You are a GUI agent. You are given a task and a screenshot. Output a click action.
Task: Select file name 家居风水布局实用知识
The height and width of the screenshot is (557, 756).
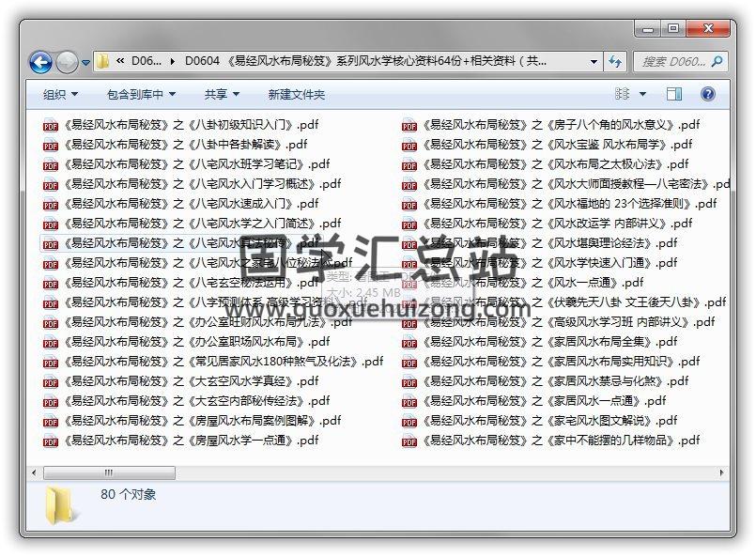[x=561, y=362]
